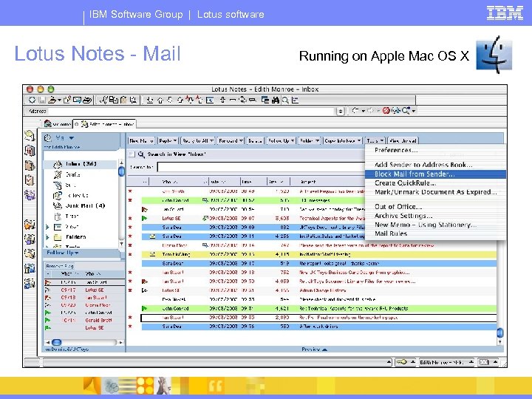Choose Out of Office...
532x399 pixels.
point(398,207)
